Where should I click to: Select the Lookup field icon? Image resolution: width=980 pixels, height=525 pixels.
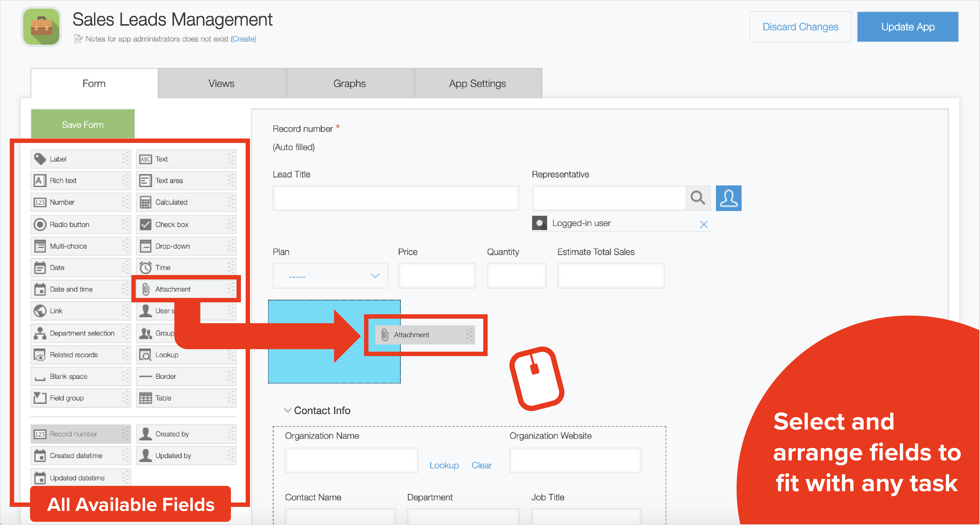click(x=145, y=355)
